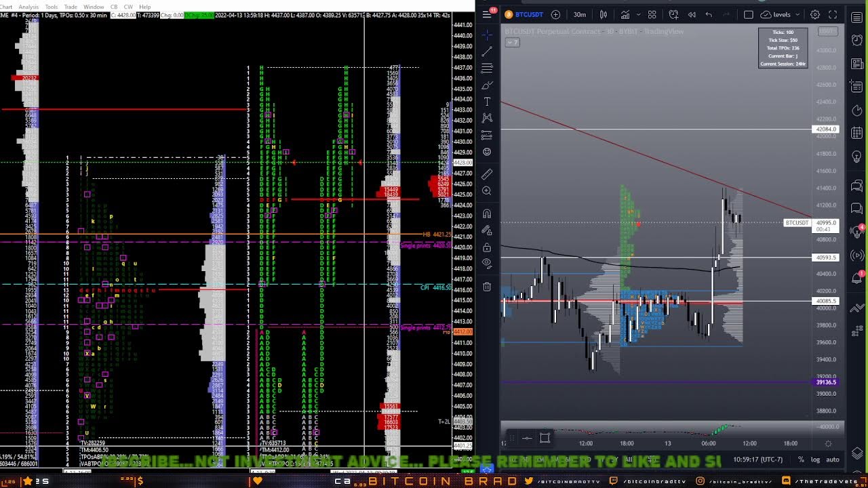This screenshot has height=488, width=868.
Task: Open the Window menu in left platform
Action: (94, 7)
